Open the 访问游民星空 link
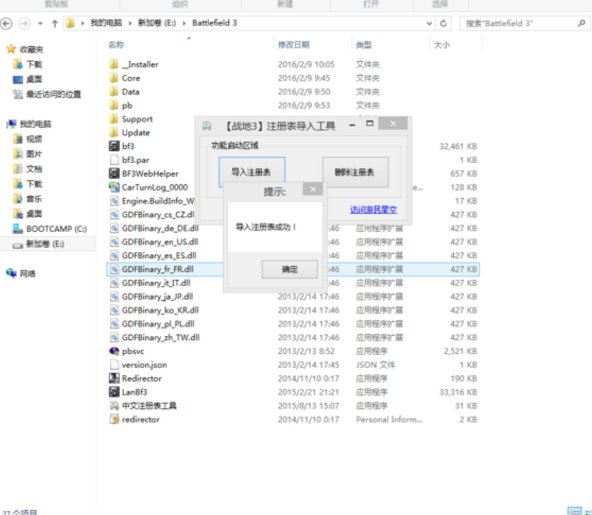Screen dimensions: 592x515 (x=373, y=210)
